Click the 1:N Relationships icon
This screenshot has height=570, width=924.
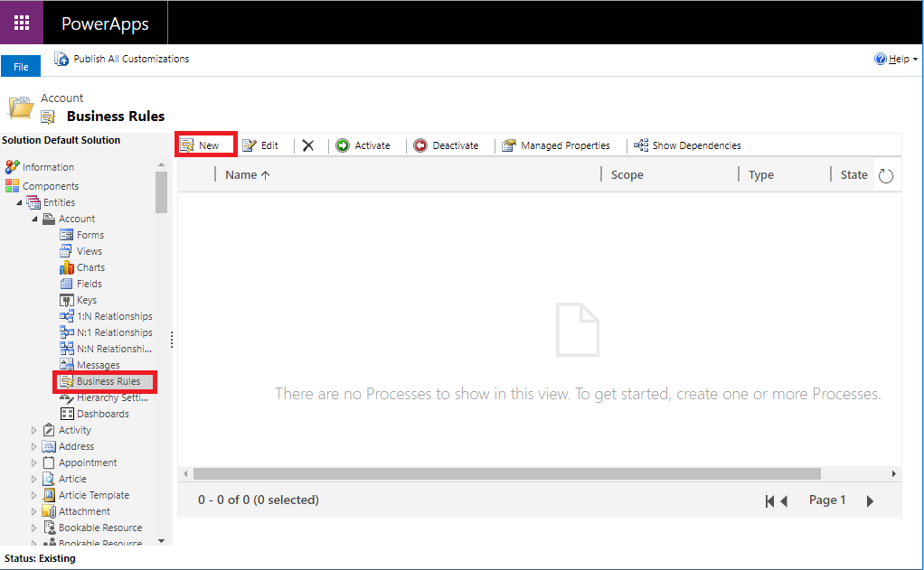(x=67, y=316)
